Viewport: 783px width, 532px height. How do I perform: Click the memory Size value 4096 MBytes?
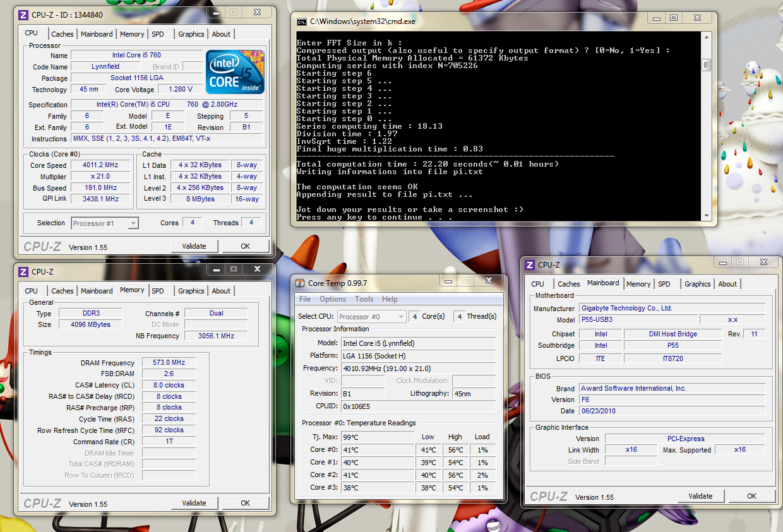pyautogui.click(x=92, y=324)
